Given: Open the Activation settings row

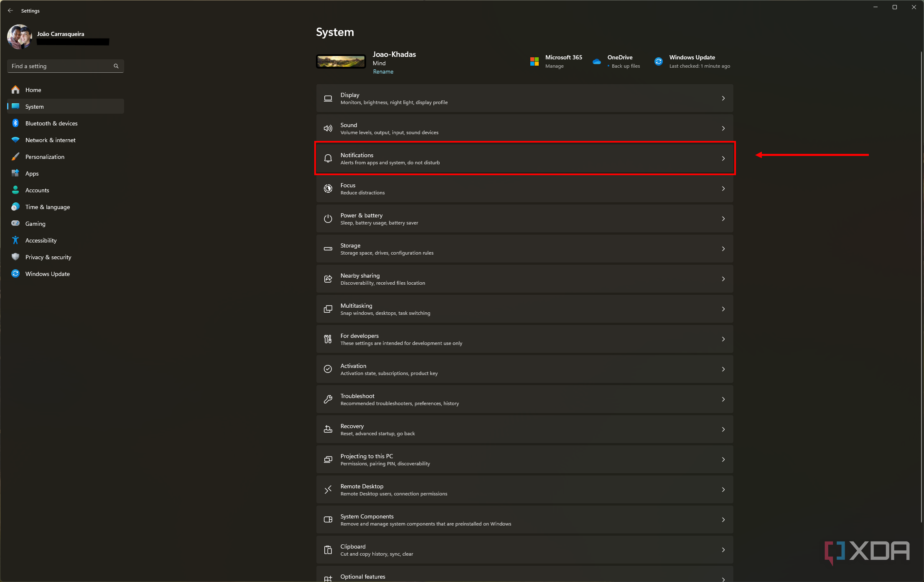Looking at the screenshot, I should coord(524,369).
